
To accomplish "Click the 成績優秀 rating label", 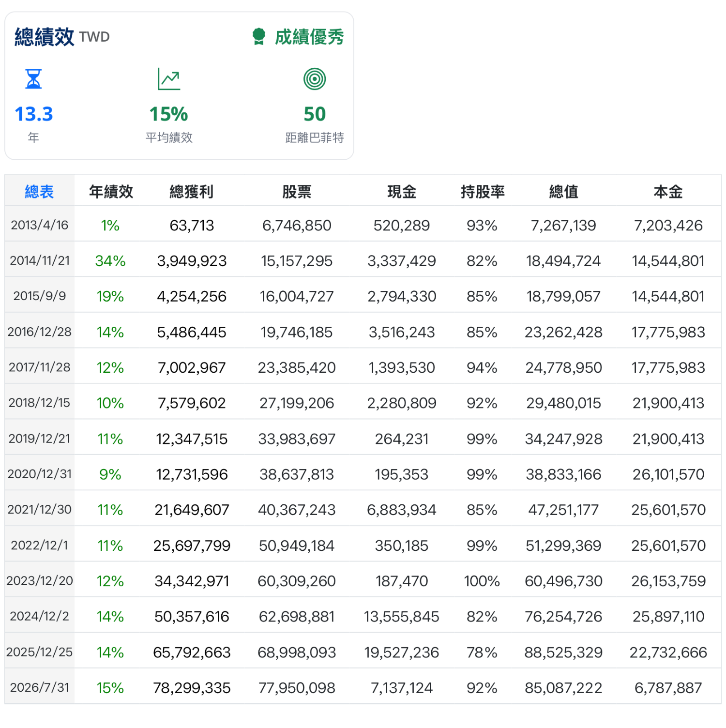I will click(309, 37).
